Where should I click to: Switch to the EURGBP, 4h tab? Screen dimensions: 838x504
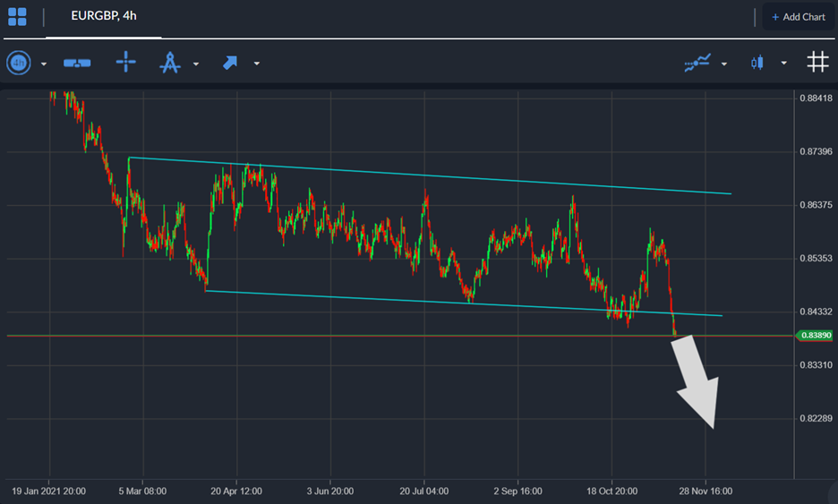[103, 16]
